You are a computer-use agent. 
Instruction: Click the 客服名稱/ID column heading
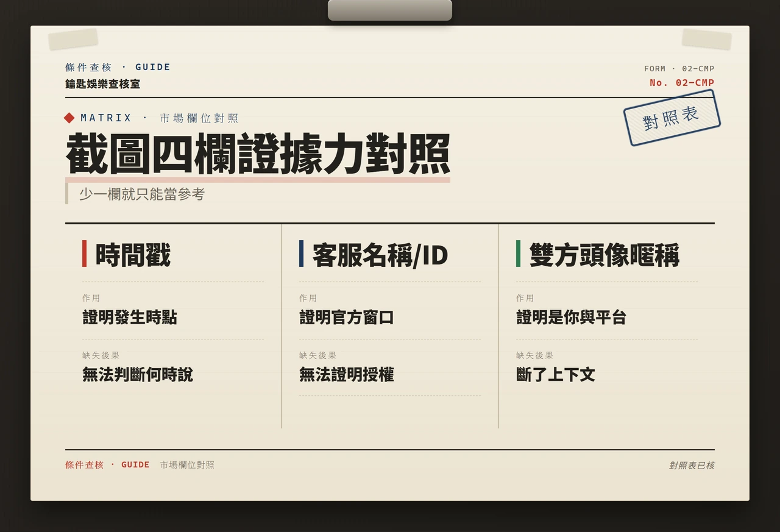[380, 255]
